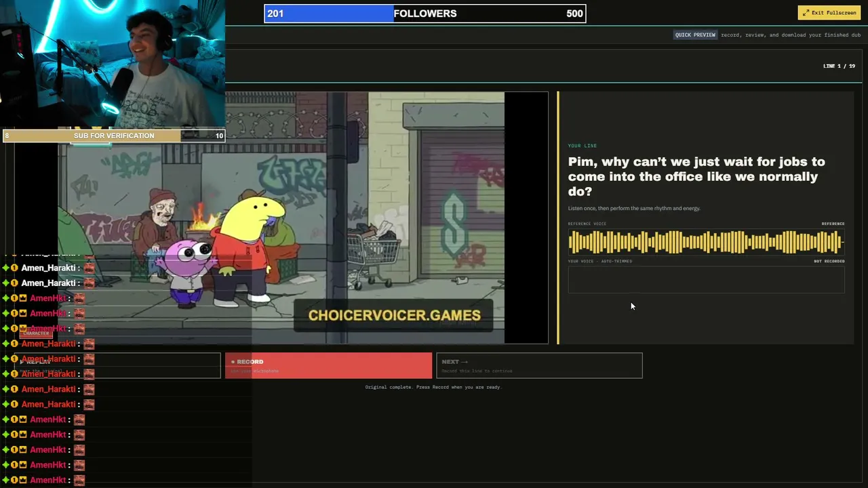868x488 pixels.
Task: Click the Replay button behind the chat overlay
Action: 117,365
